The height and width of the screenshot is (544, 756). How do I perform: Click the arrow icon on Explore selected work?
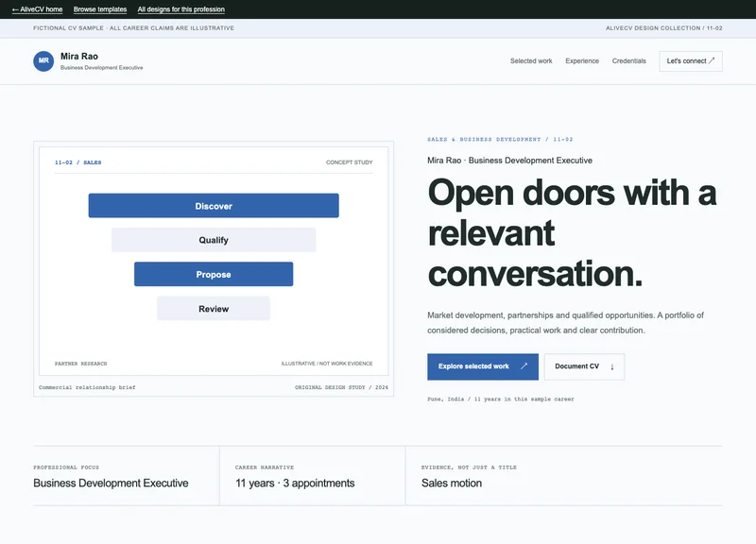(x=524, y=366)
